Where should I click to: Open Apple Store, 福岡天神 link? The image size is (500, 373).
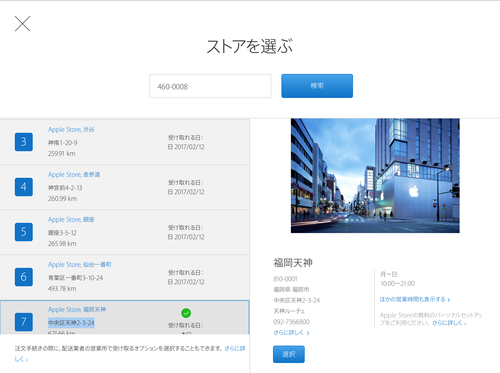click(x=77, y=309)
